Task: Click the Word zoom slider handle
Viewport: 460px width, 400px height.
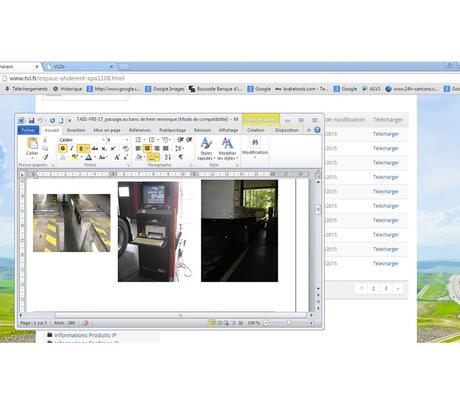Action: [x=289, y=323]
